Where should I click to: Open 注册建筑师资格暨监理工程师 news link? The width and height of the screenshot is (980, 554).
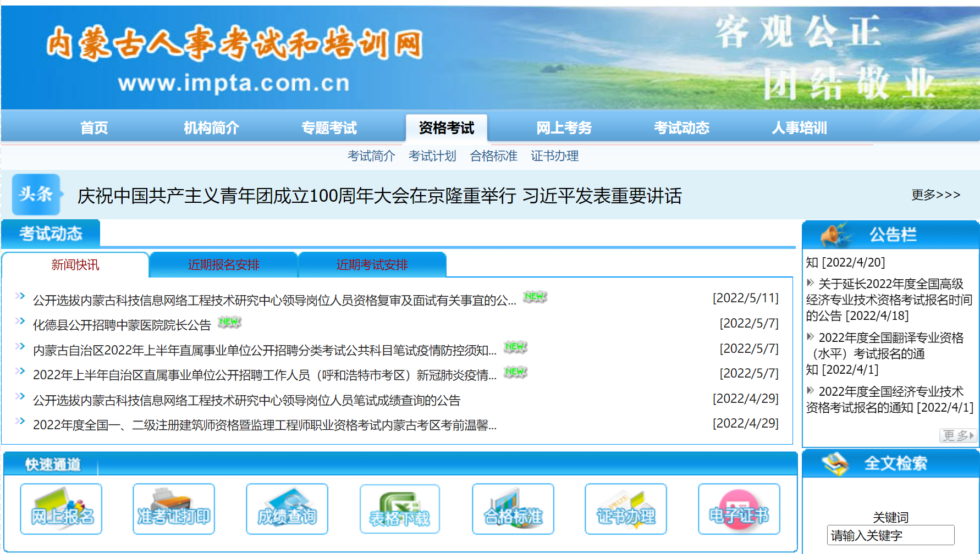tap(265, 425)
